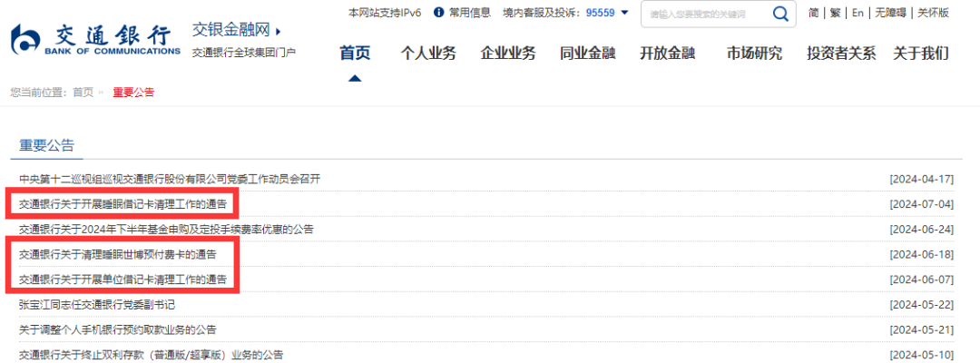Image resolution: width=980 pixels, height=363 pixels.
Task: Click the date [2024-04-17]
Action: click(922, 180)
